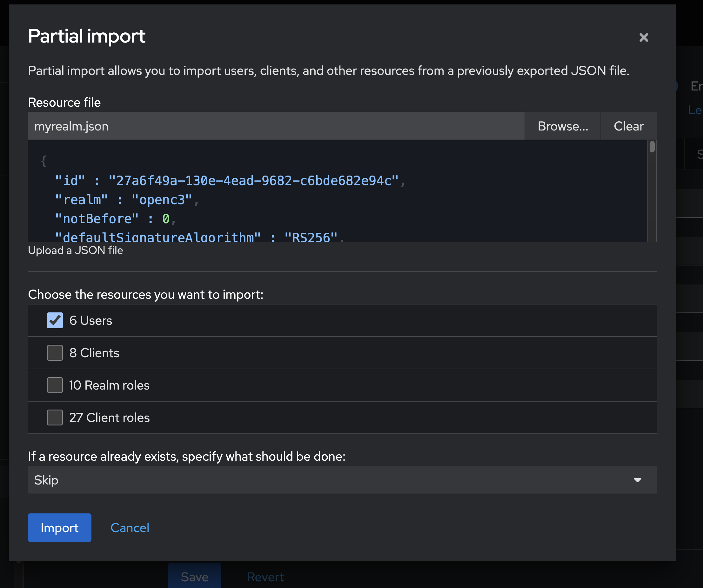Check the 8 Clients checkbox

point(55,353)
